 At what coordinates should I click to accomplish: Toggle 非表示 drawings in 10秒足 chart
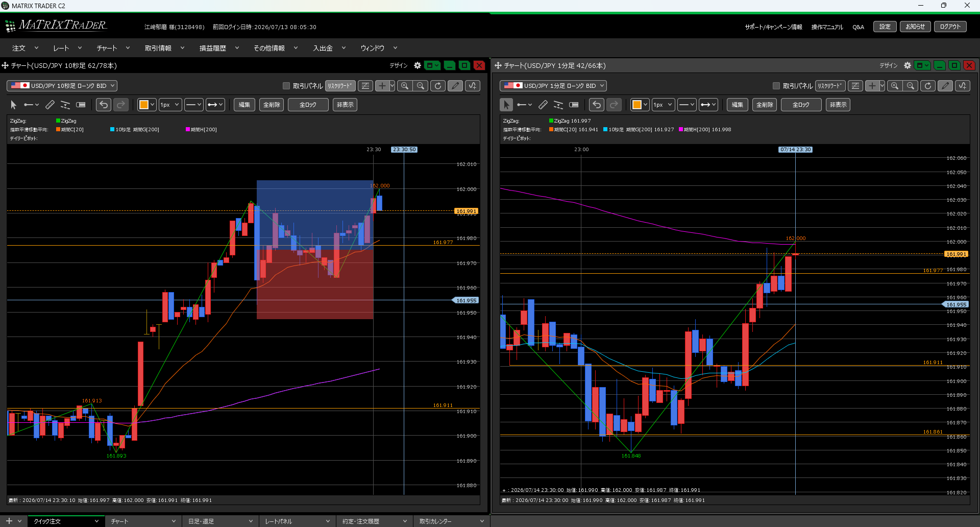(x=345, y=105)
